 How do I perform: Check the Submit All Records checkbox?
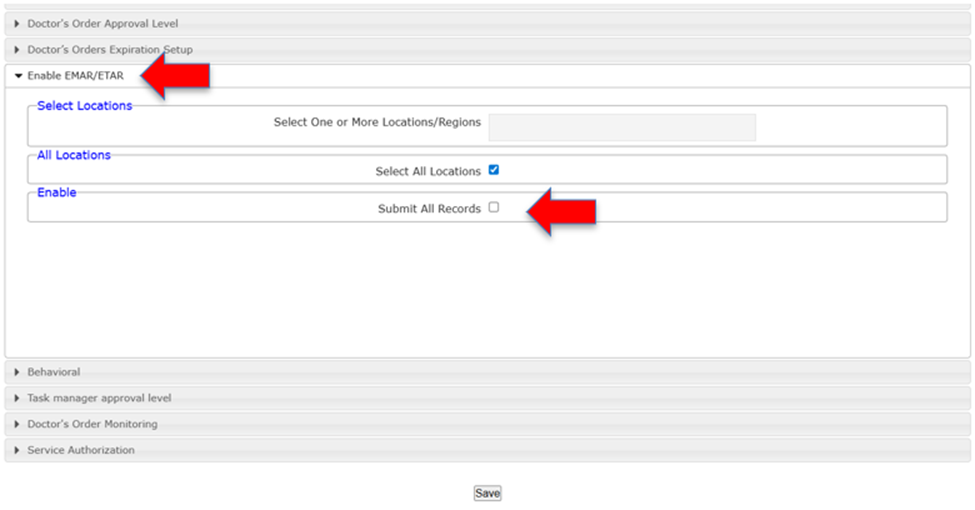494,207
